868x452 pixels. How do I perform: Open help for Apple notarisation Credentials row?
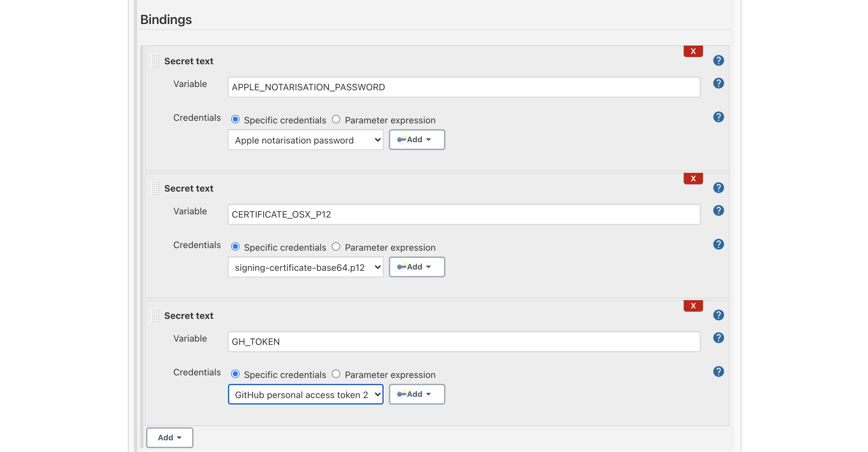tap(718, 117)
